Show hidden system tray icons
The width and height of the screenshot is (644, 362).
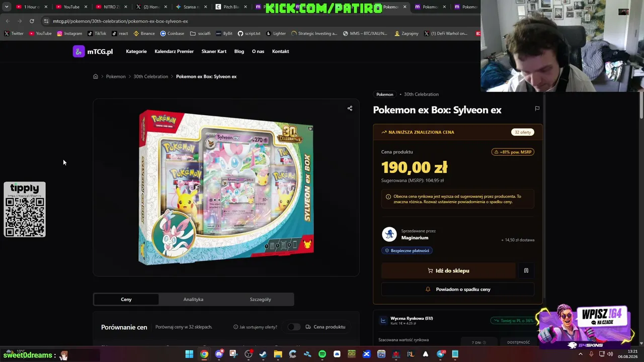[580, 354]
